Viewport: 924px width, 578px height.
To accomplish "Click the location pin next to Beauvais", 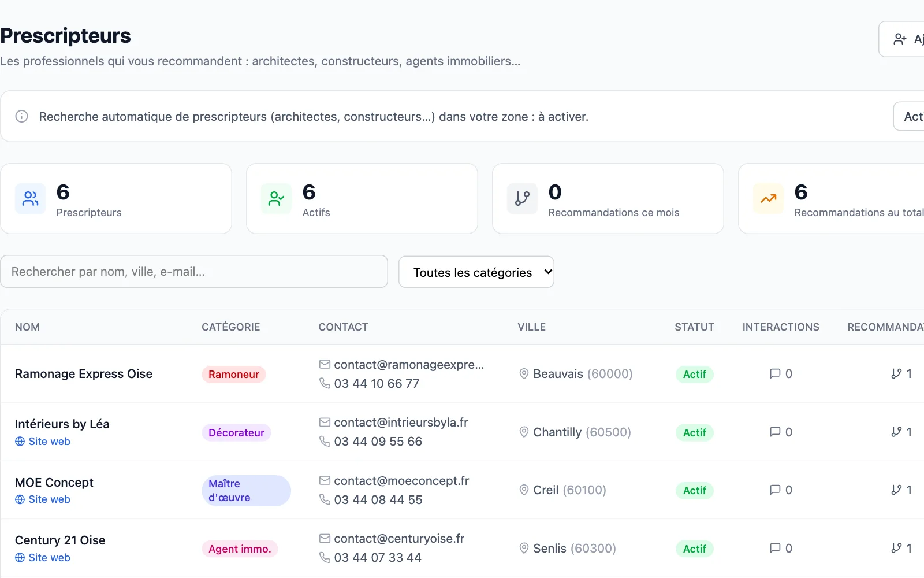I will [x=524, y=374].
